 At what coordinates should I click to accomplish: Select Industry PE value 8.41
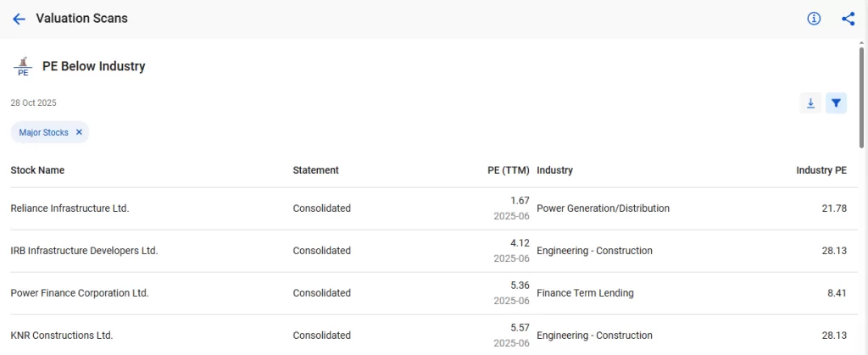[x=837, y=293]
